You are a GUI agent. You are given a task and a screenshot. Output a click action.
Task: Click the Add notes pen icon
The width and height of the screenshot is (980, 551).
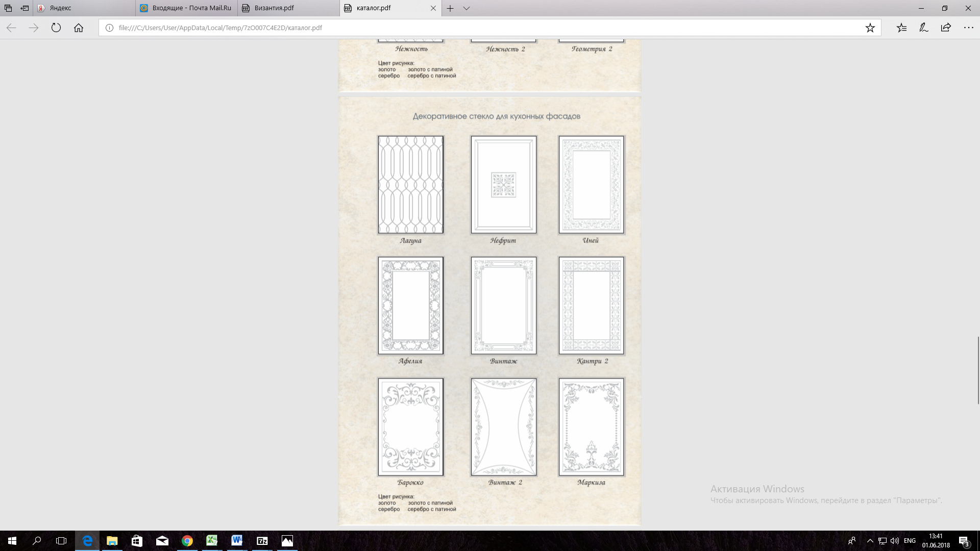(923, 28)
